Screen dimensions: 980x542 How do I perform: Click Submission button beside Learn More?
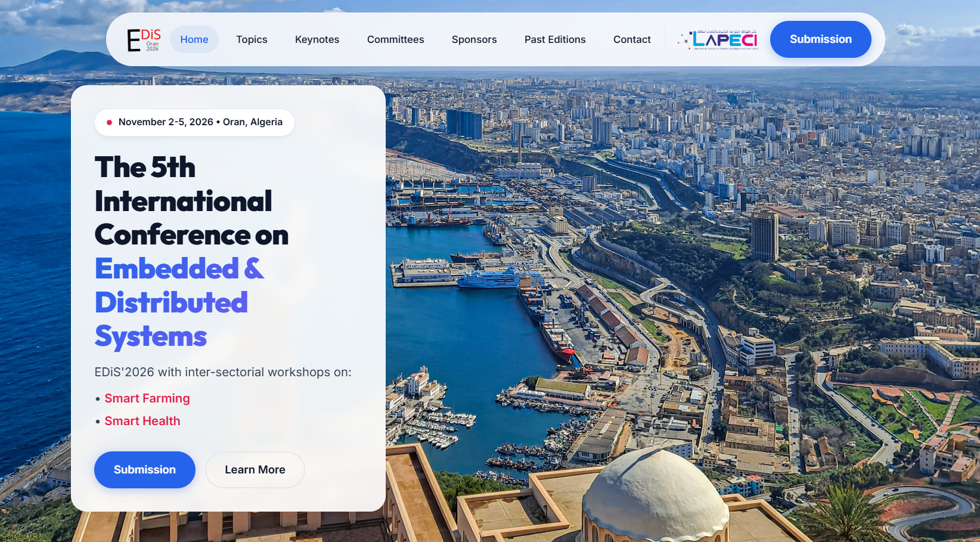point(145,470)
